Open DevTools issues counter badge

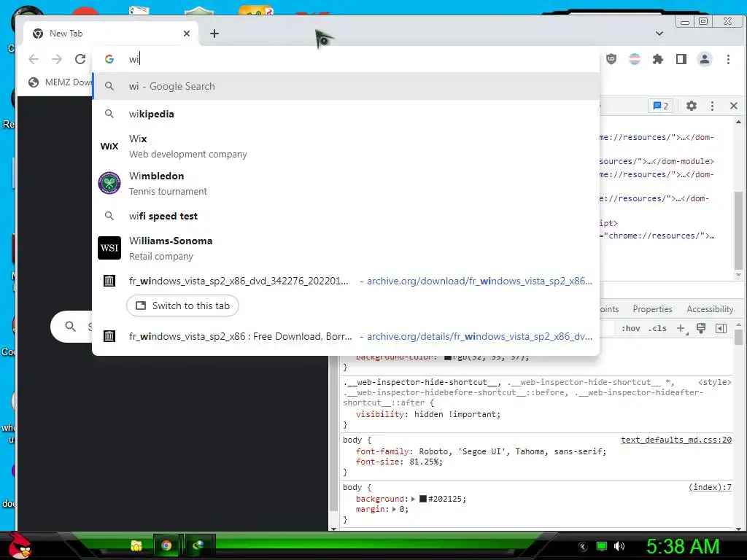point(660,106)
